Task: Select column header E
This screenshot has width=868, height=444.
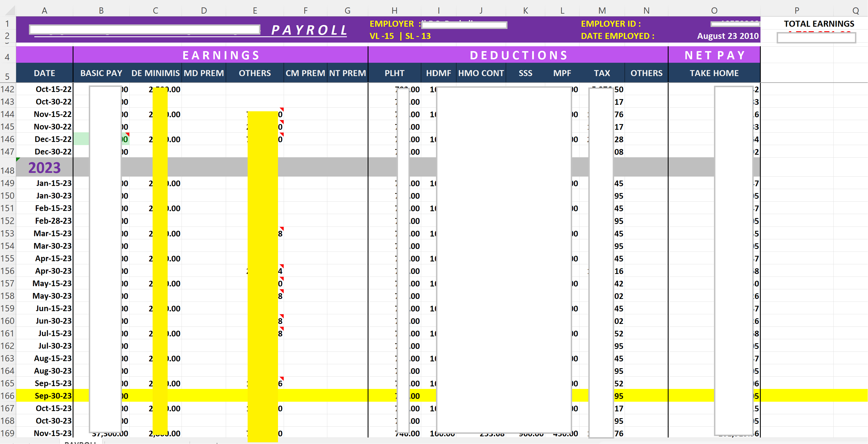Action: click(x=255, y=11)
